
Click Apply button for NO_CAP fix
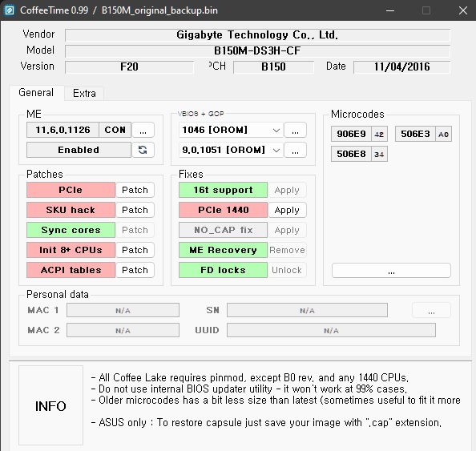[x=287, y=230]
